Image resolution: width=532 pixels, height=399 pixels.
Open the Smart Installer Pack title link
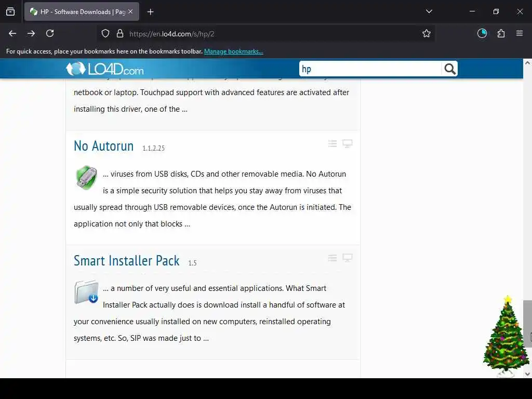[127, 261]
